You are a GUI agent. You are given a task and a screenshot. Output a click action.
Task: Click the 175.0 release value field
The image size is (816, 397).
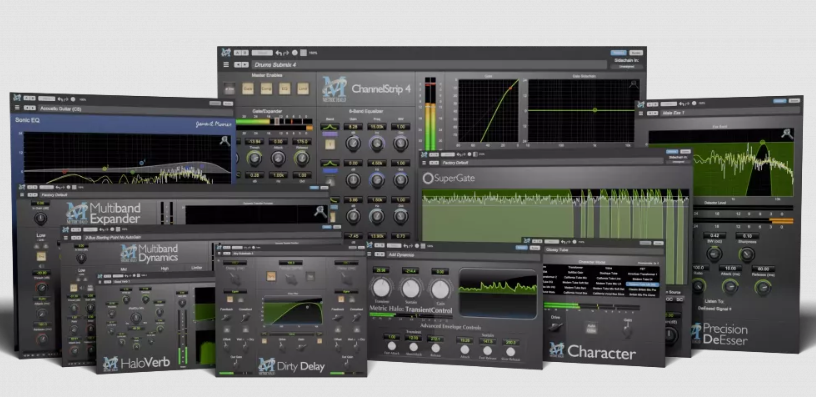[x=301, y=141]
